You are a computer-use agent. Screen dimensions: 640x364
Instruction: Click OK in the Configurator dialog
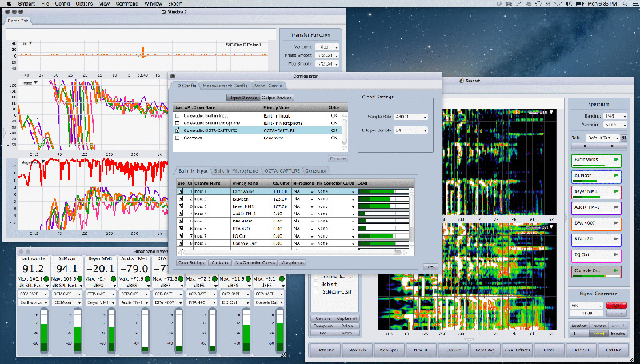point(430,266)
